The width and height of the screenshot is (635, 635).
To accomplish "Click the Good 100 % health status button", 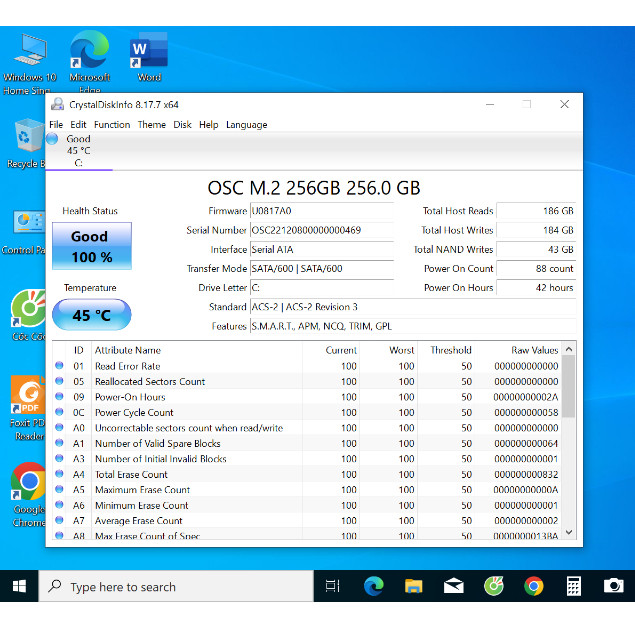I will click(x=92, y=246).
